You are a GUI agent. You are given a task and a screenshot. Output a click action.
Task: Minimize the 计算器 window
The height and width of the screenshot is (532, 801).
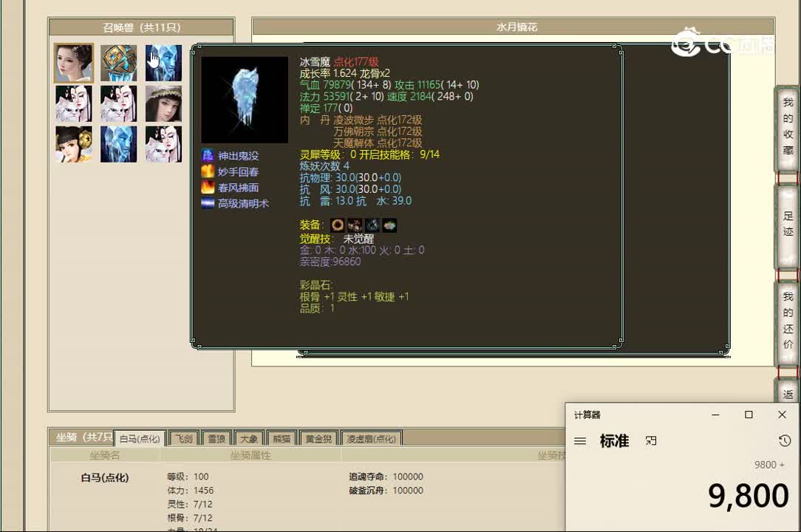pyautogui.click(x=715, y=415)
